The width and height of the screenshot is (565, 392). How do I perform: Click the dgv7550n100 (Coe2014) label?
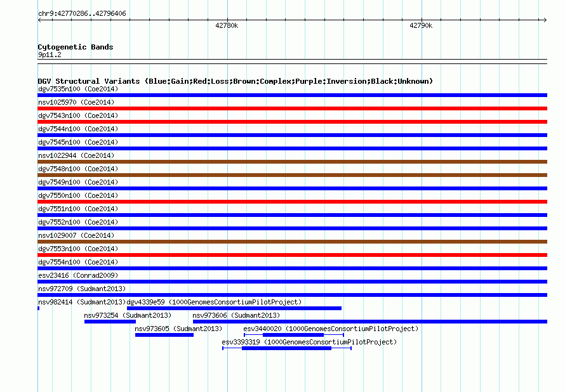(x=78, y=195)
